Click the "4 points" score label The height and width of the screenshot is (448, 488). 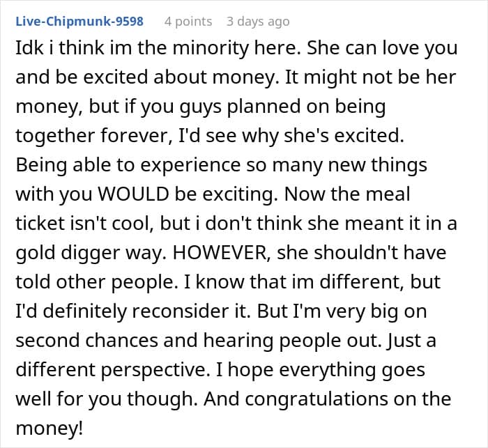click(188, 22)
